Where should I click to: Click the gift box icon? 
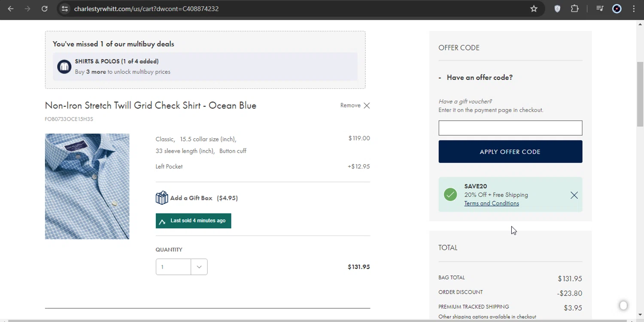point(162,198)
